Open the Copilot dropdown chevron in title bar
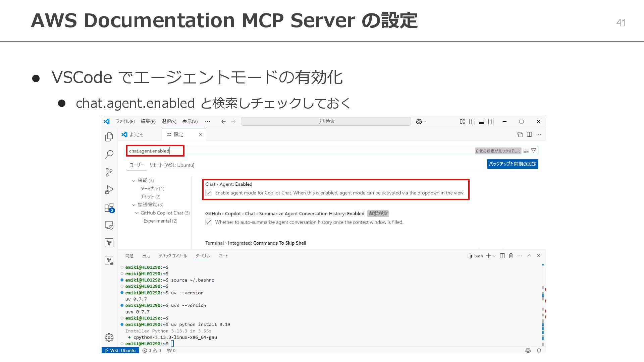Screen dimensions: 644x362 click(x=425, y=121)
